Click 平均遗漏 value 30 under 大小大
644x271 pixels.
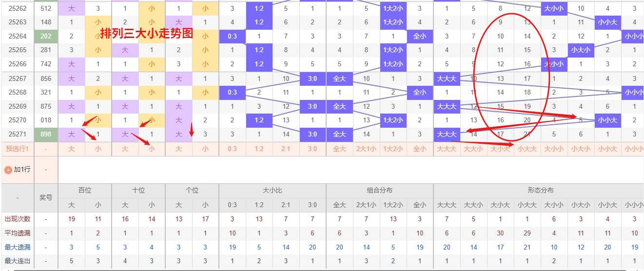tap(501, 233)
